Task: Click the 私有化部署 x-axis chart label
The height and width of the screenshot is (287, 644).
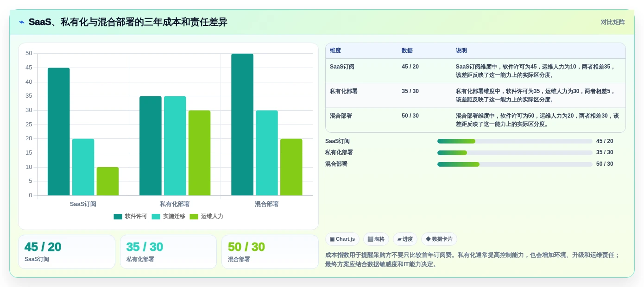Action: (175, 204)
